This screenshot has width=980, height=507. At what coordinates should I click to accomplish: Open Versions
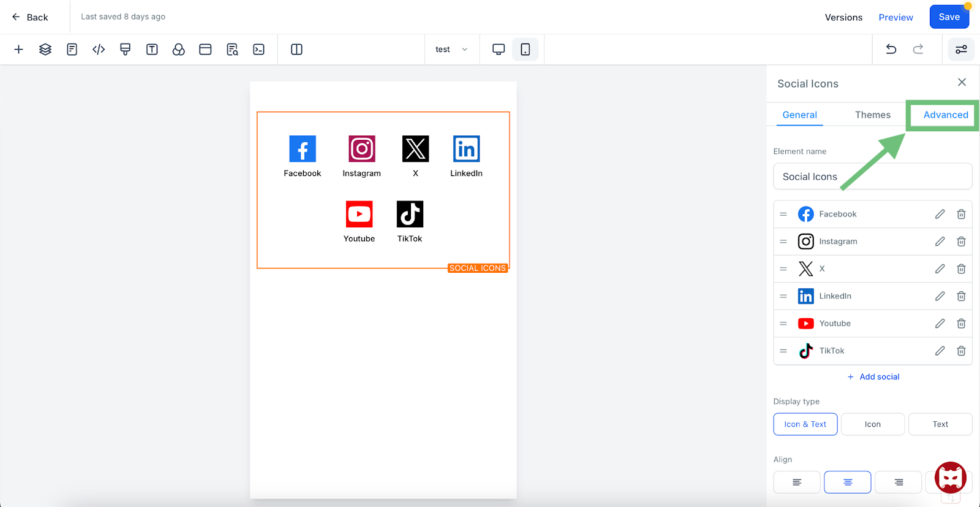843,17
